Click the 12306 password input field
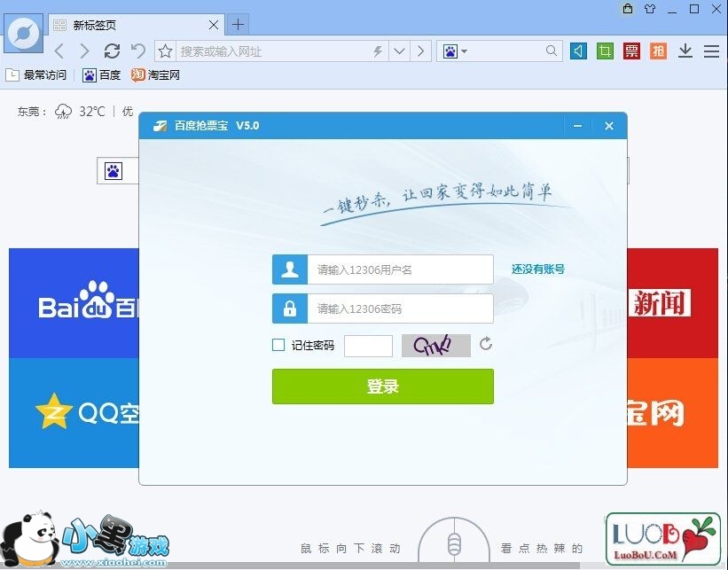The height and width of the screenshot is (570, 728). coord(400,308)
